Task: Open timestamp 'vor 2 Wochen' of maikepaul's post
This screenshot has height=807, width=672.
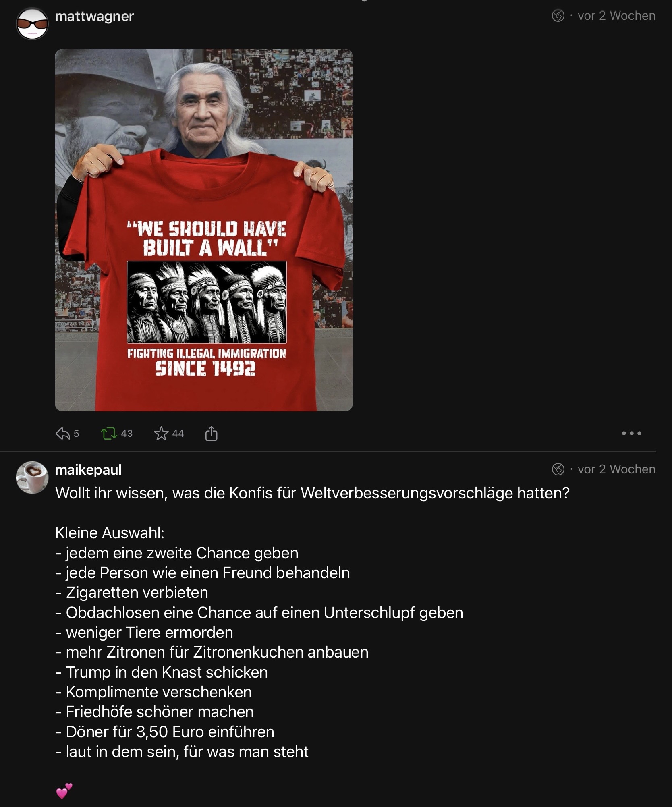Action: 616,469
